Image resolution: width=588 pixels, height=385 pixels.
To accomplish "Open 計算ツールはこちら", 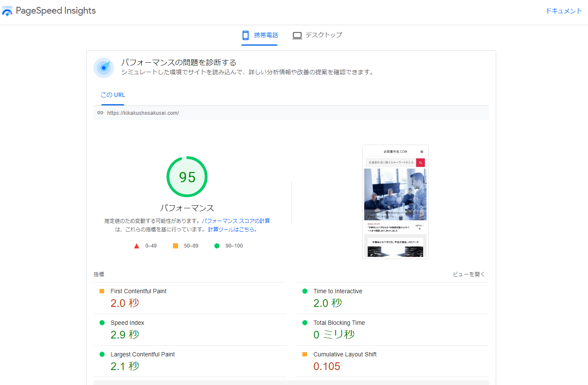I will click(x=231, y=229).
